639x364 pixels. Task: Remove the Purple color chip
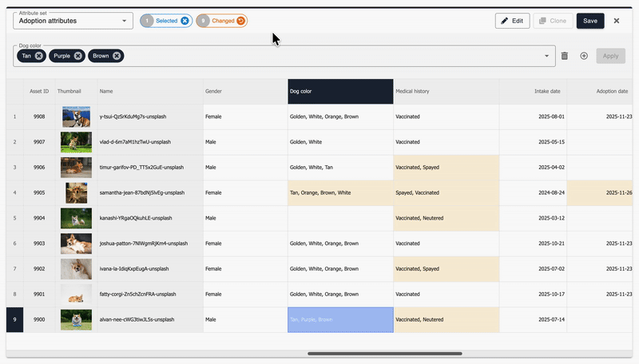[77, 56]
